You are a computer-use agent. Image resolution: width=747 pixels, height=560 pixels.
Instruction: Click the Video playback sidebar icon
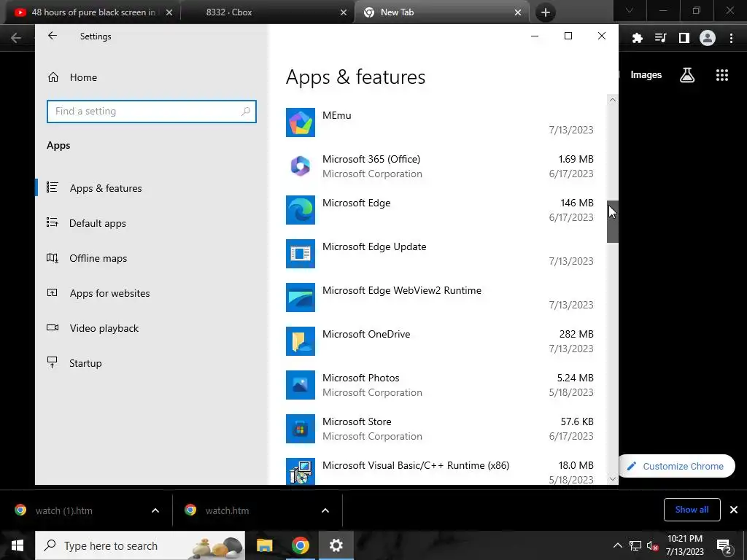coord(53,327)
